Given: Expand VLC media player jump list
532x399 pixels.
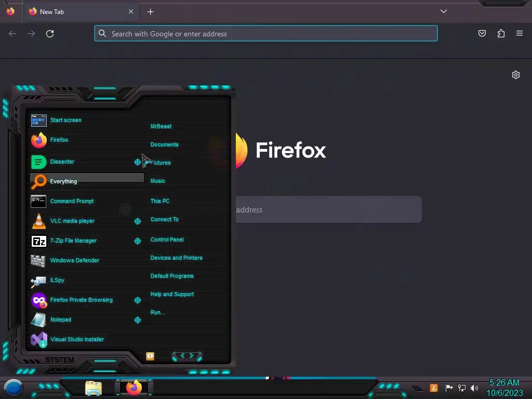Looking at the screenshot, I should 137,221.
